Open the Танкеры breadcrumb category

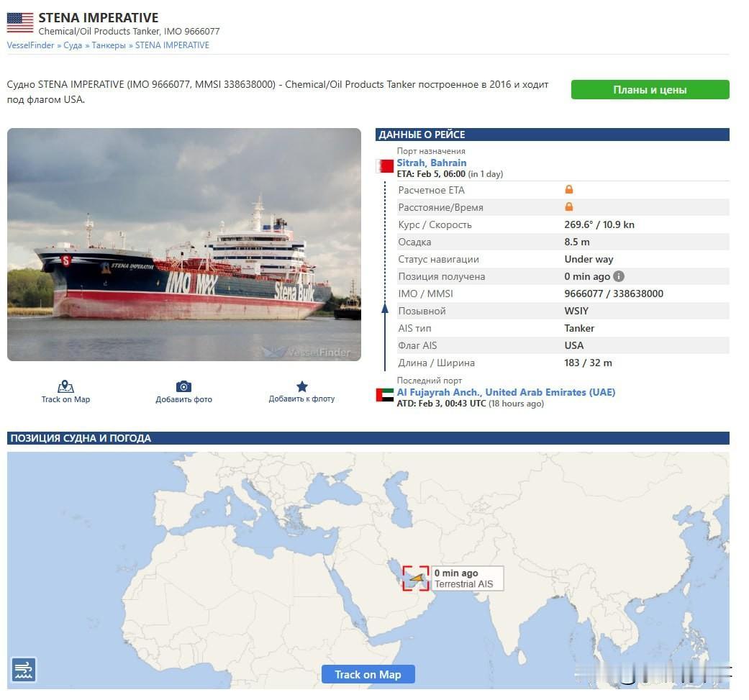[x=109, y=45]
